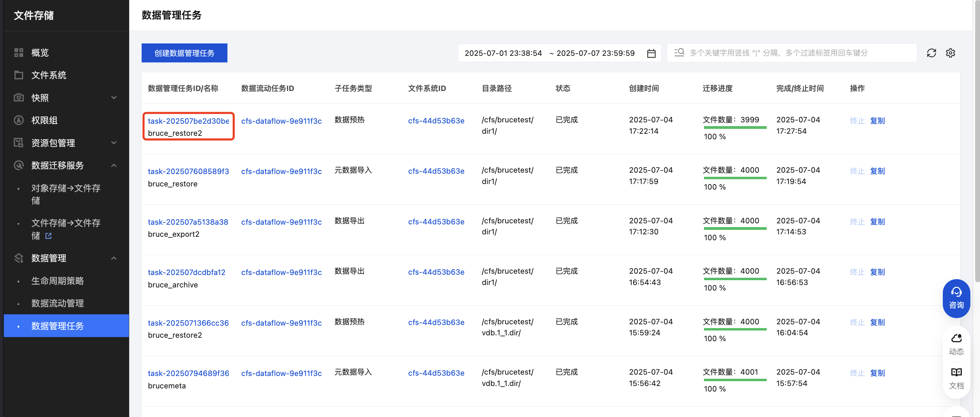The image size is (980, 417).
Task: Click the calendar icon in date range
Action: 651,53
